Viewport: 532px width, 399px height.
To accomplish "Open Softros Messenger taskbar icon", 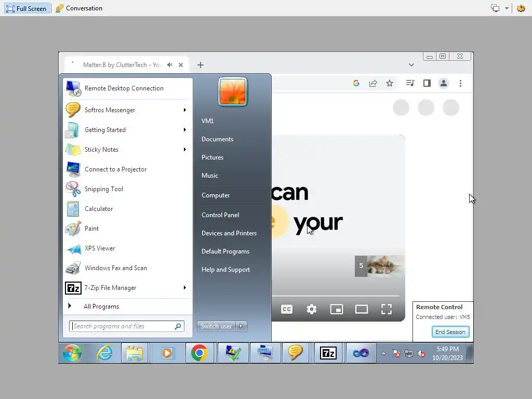I will [x=295, y=353].
